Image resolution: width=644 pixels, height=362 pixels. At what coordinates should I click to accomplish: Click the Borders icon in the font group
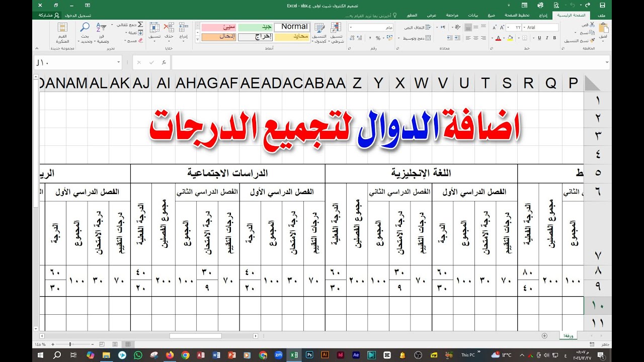[x=525, y=38]
